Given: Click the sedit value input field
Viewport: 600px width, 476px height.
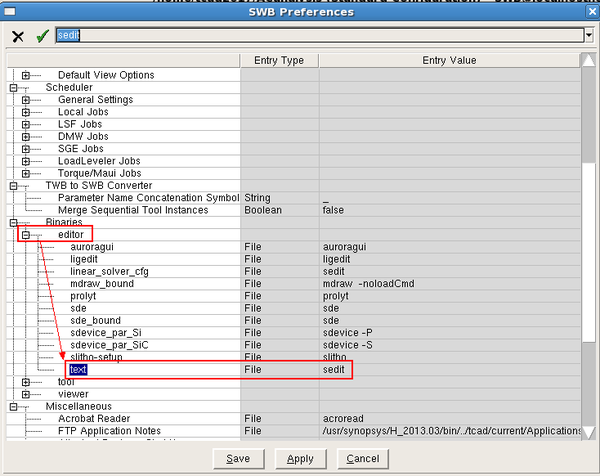Looking at the screenshot, I should pos(320,36).
